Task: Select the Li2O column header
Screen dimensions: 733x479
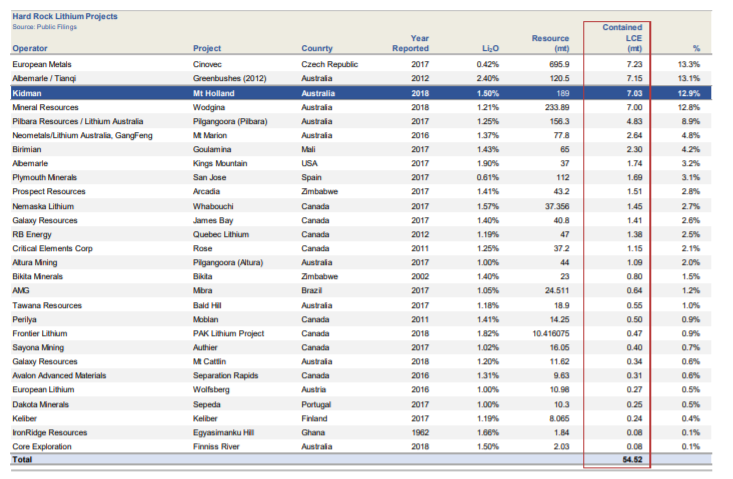Action: tap(490, 48)
